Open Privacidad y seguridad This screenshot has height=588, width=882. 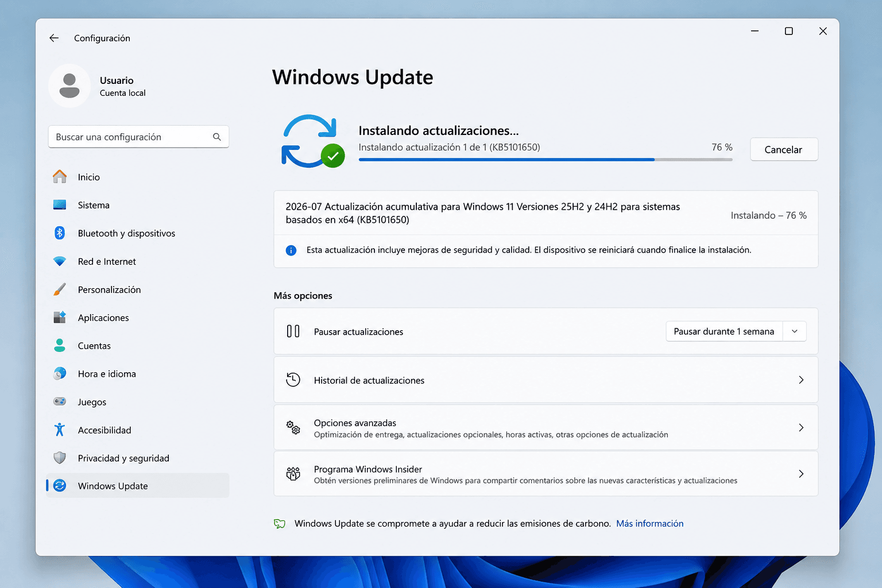(138, 458)
